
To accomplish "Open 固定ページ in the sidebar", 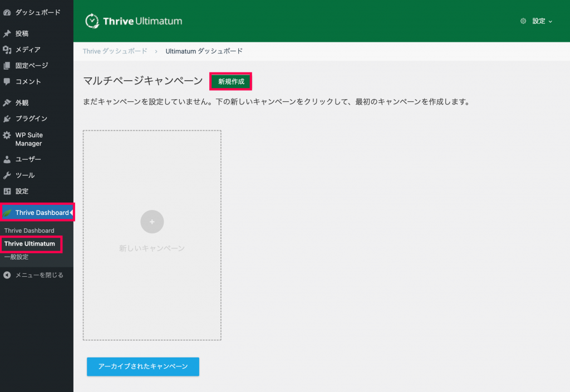I will click(x=36, y=66).
